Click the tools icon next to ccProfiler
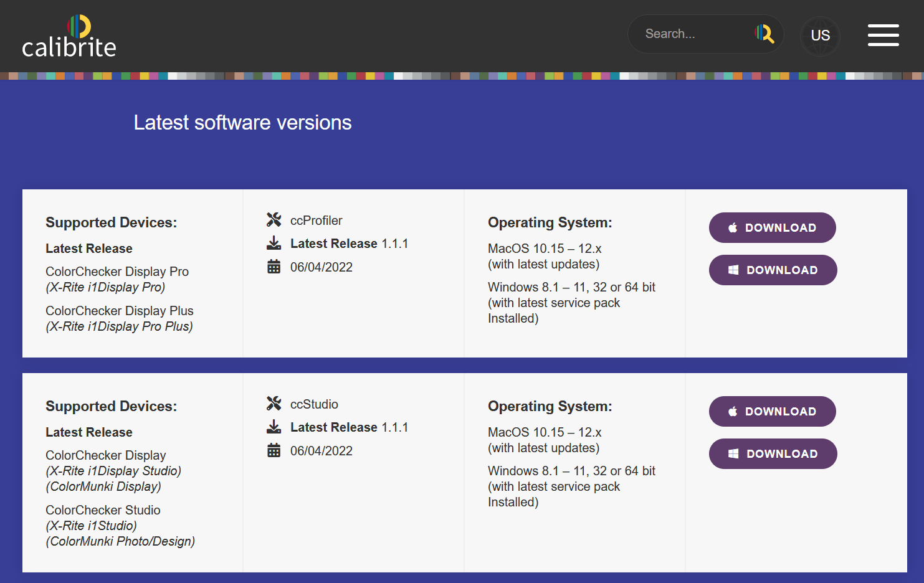The width and height of the screenshot is (924, 583). (274, 220)
